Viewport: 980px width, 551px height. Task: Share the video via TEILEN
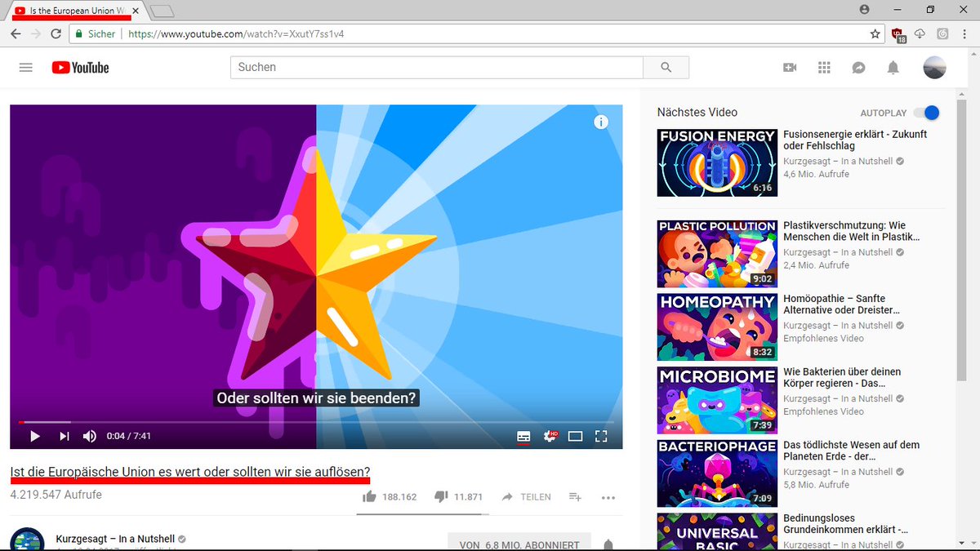coord(526,496)
